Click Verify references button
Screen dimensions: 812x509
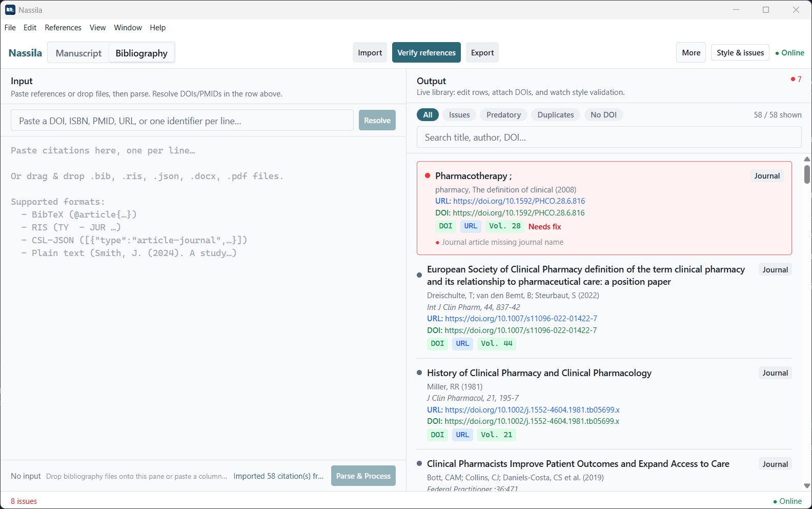(x=427, y=52)
